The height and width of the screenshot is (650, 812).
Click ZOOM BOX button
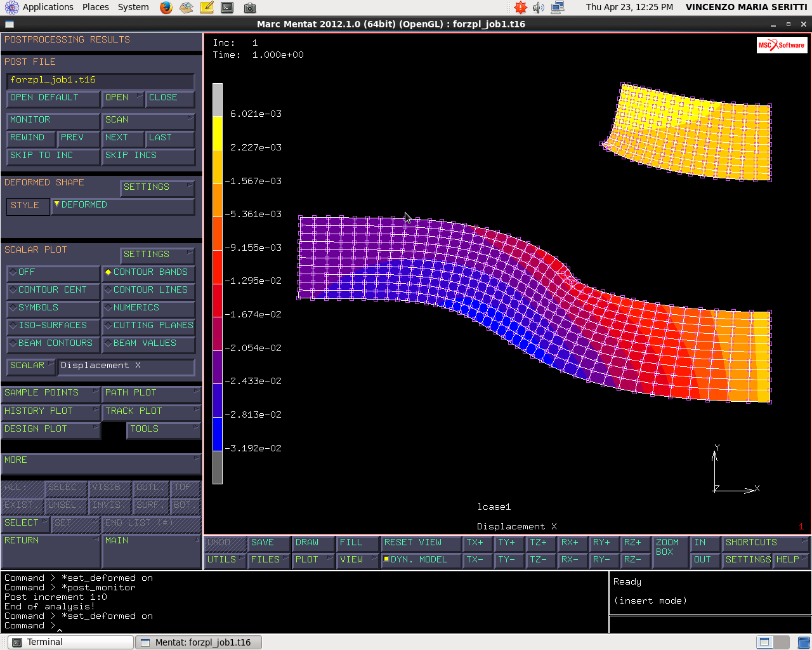[669, 551]
